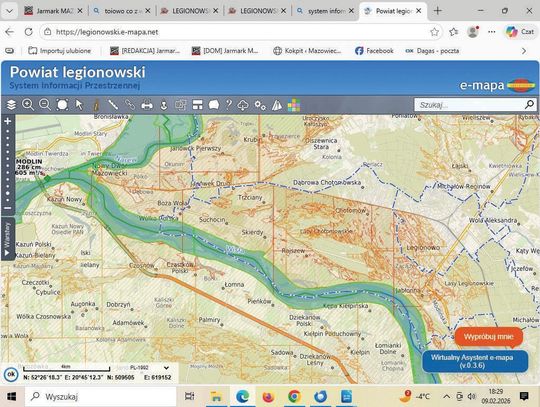Switch to the Jarmark MAZ browser tab

coord(54,11)
